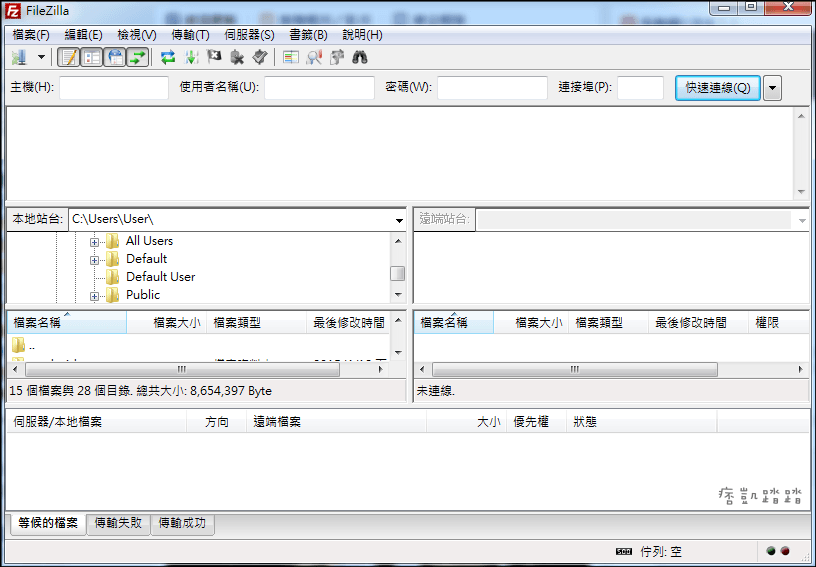Sort remote files by 檔案大小
The image size is (816, 567).
531,323
